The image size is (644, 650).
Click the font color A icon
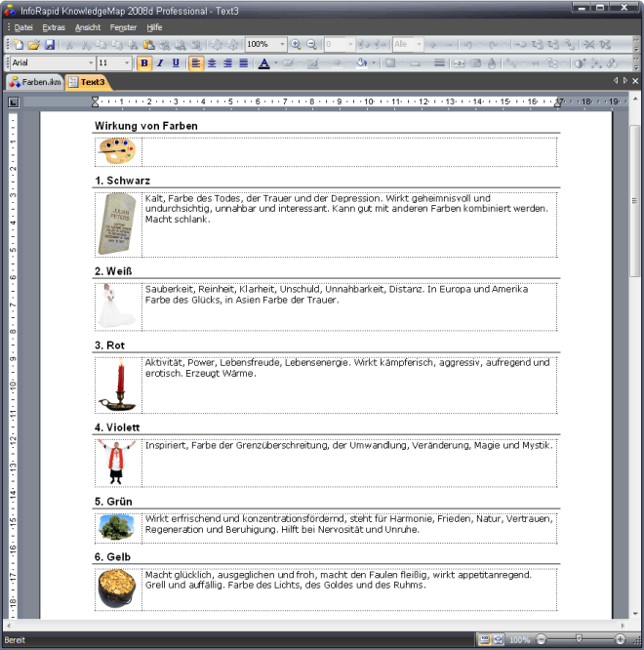pyautogui.click(x=263, y=63)
